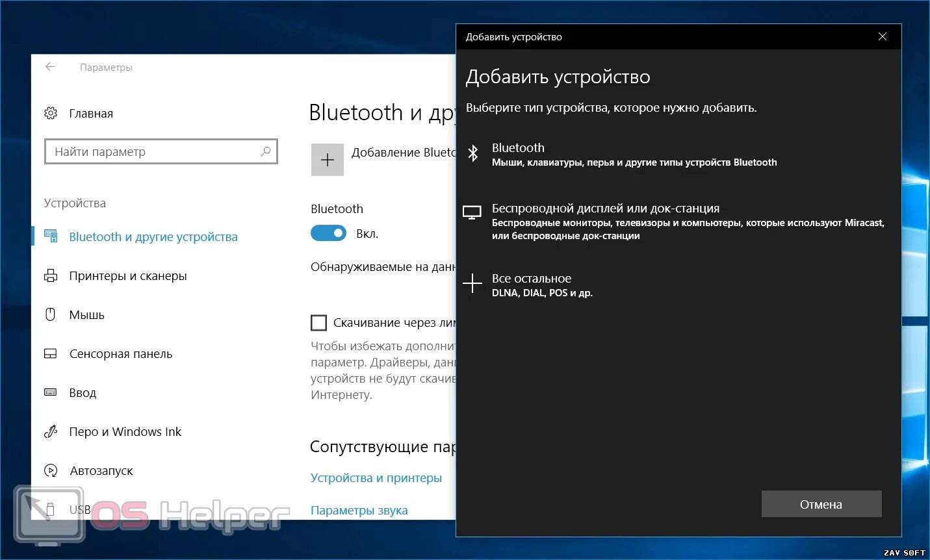This screenshot has width=930, height=560.
Task: Click the gear icon next to Главная
Action: (x=51, y=113)
